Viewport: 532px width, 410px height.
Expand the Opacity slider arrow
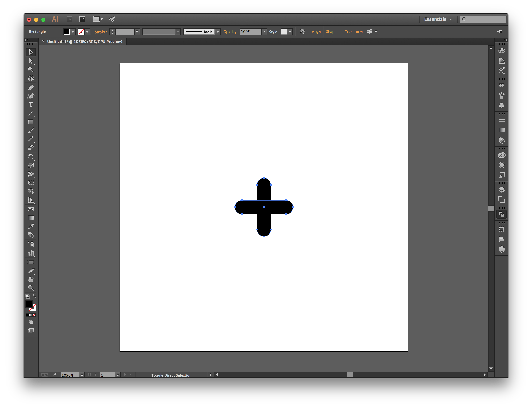[264, 32]
